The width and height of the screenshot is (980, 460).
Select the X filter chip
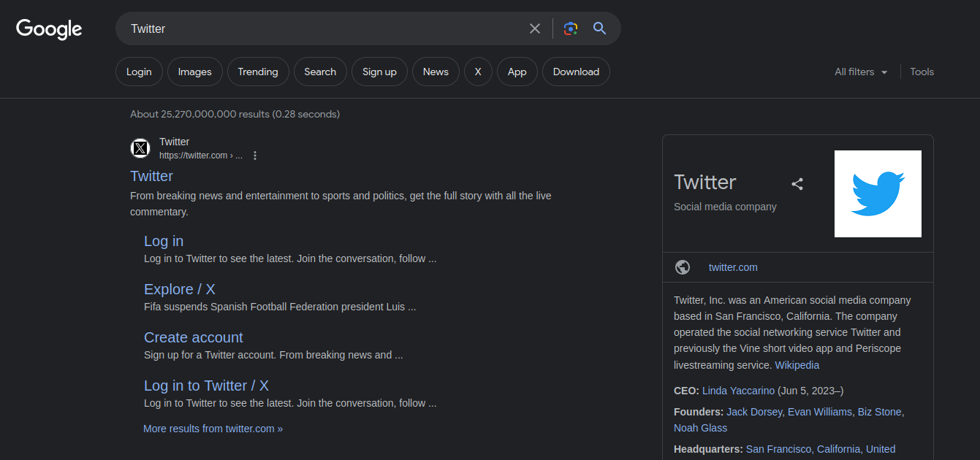click(x=478, y=72)
